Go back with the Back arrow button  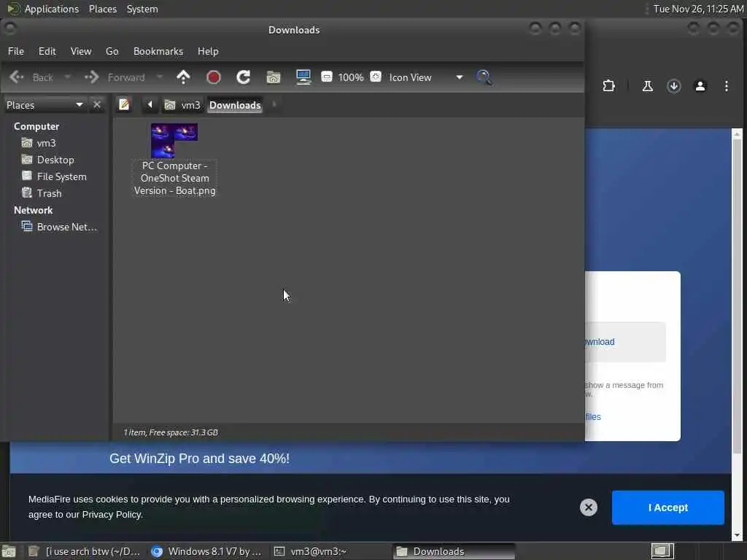[x=31, y=77]
